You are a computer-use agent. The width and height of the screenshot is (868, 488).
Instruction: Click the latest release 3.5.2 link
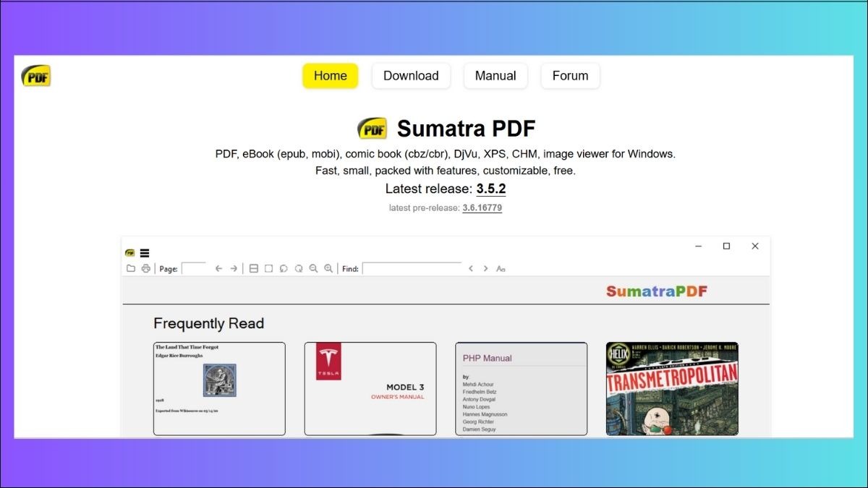[491, 189]
